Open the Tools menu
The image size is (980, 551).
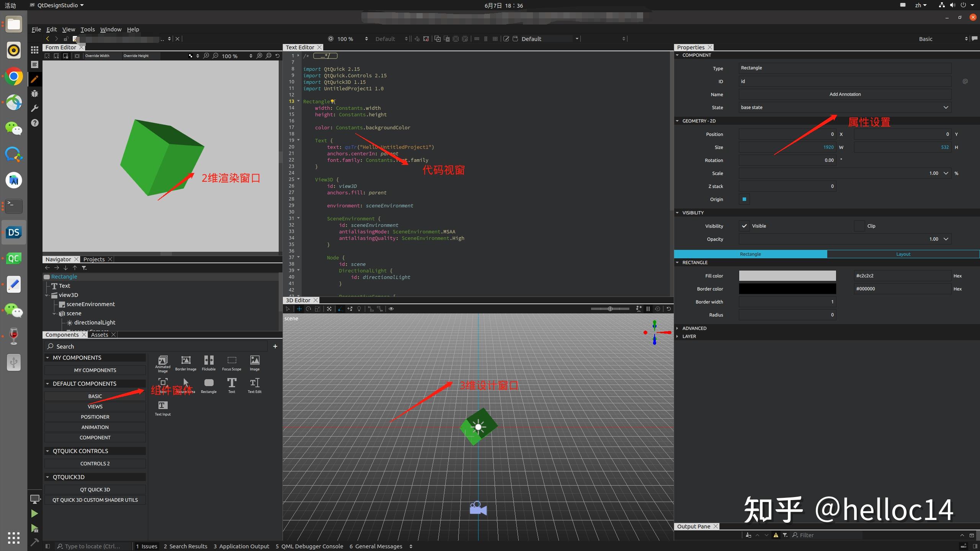click(87, 29)
